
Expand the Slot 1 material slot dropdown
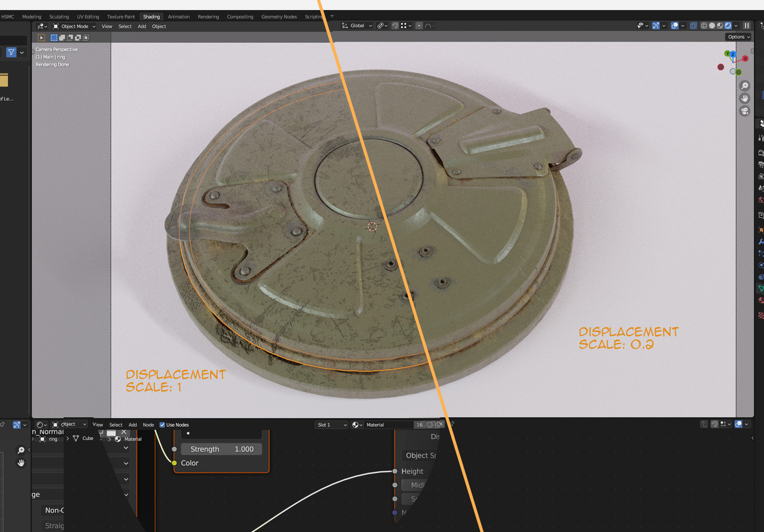[x=332, y=425]
